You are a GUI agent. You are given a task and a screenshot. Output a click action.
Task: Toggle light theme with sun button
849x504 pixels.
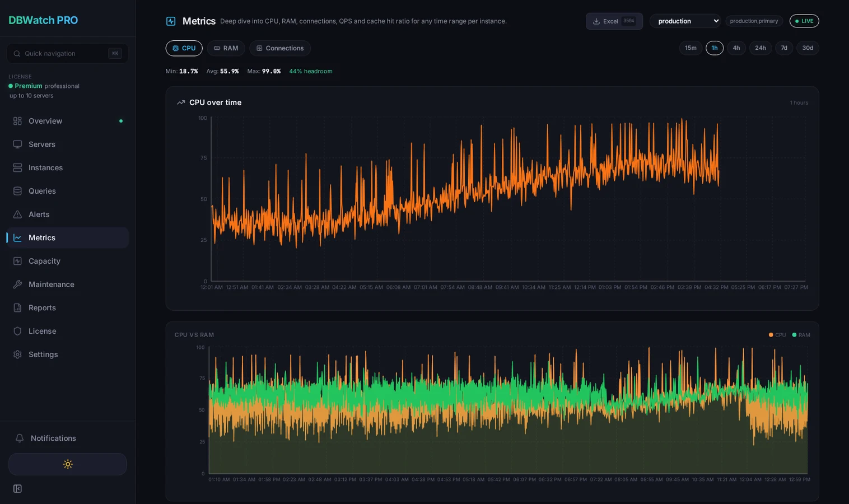point(68,464)
